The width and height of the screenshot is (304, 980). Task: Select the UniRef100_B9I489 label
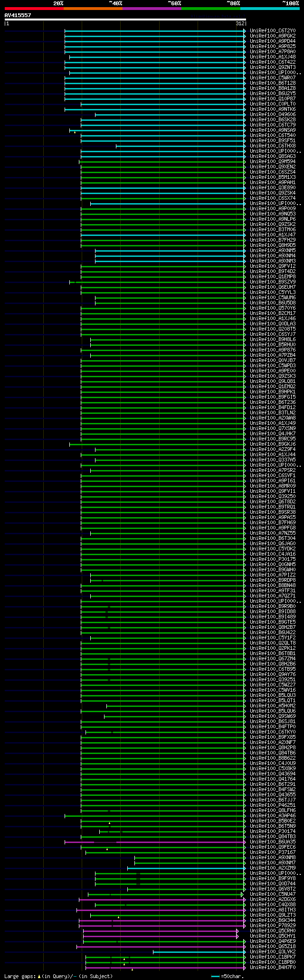[x=273, y=617]
